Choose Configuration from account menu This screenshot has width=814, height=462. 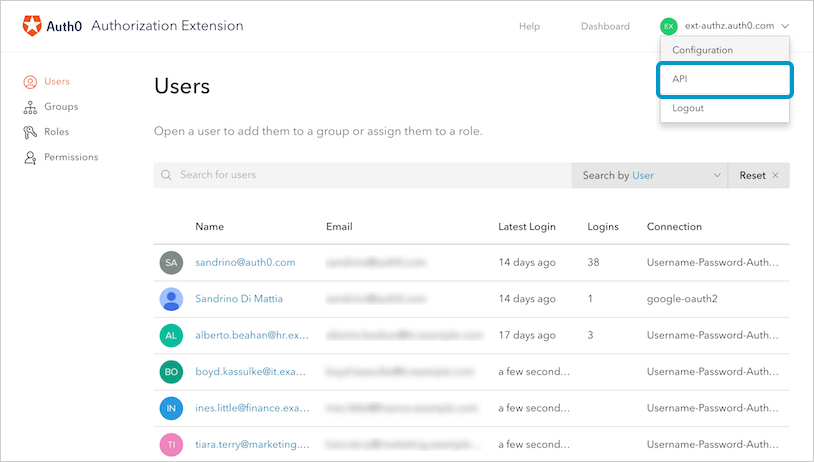click(x=725, y=50)
